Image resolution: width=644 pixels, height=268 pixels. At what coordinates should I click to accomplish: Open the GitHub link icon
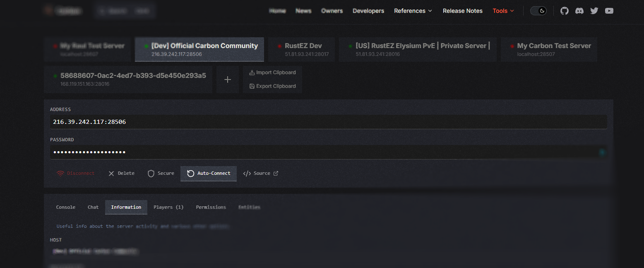[565, 11]
